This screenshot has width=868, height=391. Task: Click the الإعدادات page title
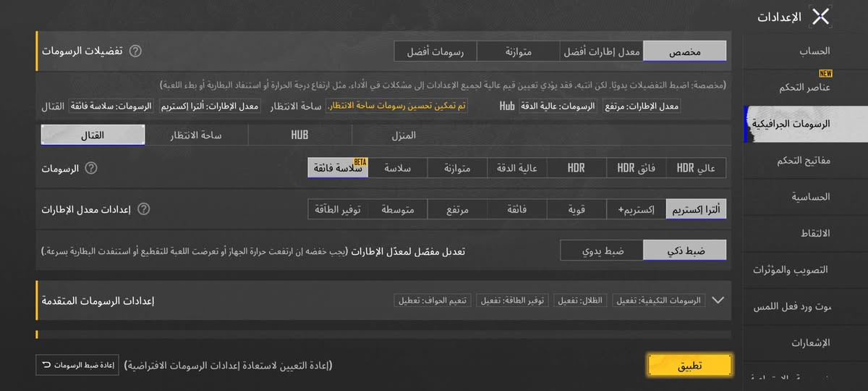tap(779, 17)
